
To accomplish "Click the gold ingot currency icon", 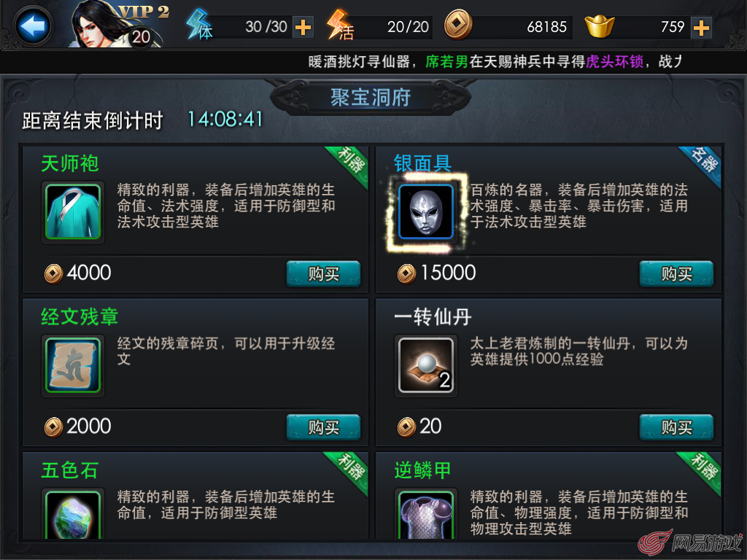I will (x=600, y=26).
